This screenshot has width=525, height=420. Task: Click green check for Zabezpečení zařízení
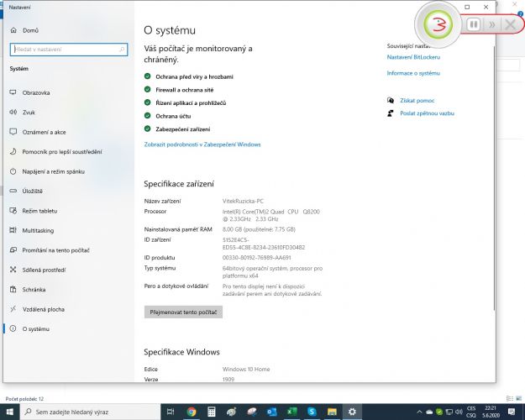[147, 129]
